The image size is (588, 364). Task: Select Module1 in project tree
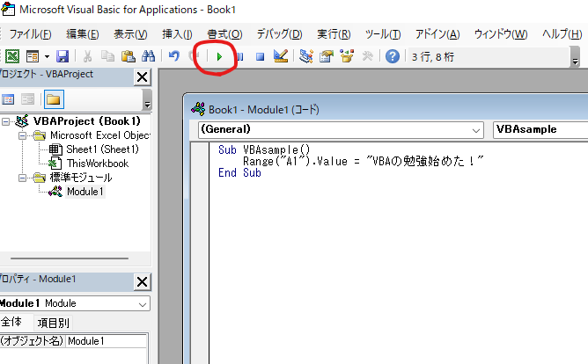point(85,192)
